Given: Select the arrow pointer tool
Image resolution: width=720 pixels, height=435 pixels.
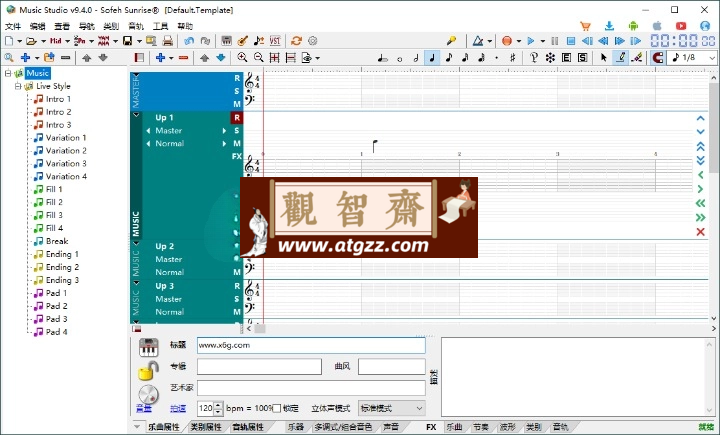Looking at the screenshot, I should pos(604,57).
